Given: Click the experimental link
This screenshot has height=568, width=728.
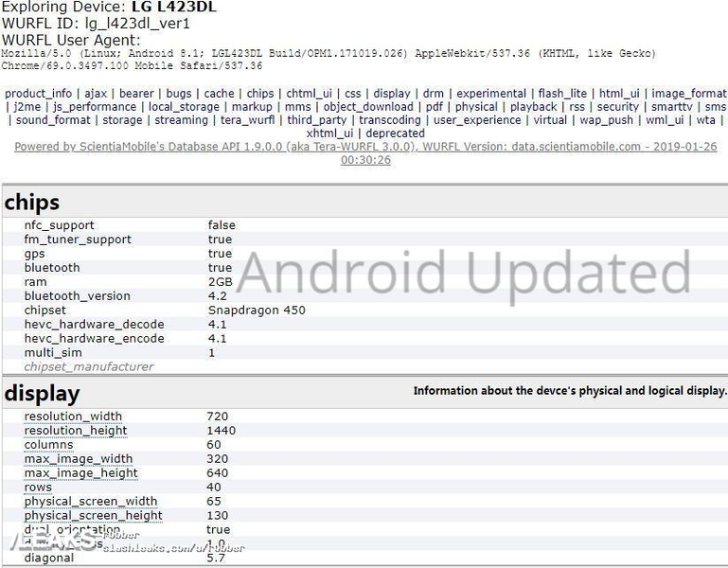Looking at the screenshot, I should [491, 94].
